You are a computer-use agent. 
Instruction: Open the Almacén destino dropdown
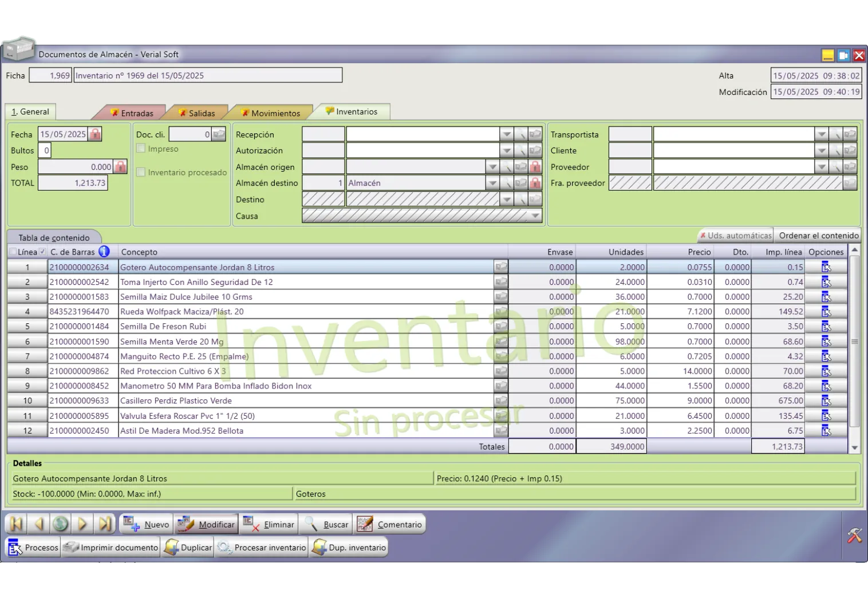tap(492, 183)
